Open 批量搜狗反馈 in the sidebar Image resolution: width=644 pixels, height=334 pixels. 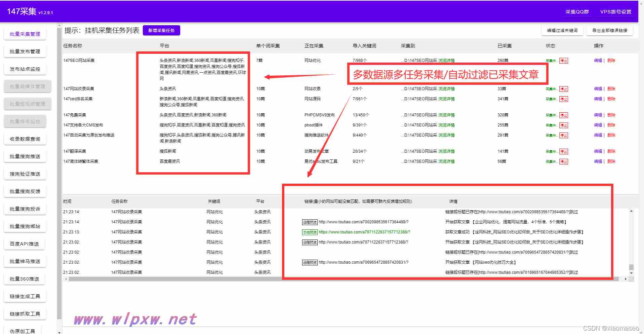click(25, 191)
